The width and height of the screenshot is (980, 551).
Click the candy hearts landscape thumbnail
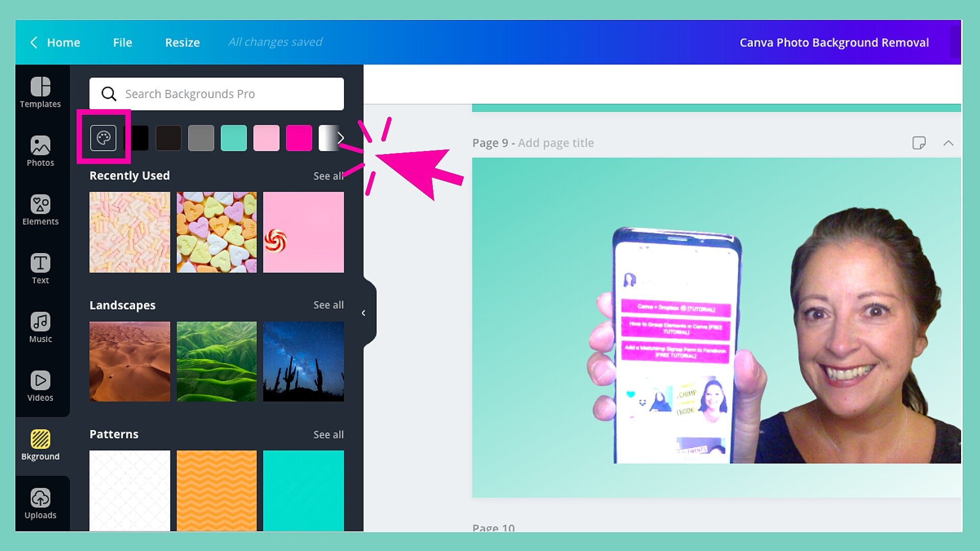coord(216,232)
